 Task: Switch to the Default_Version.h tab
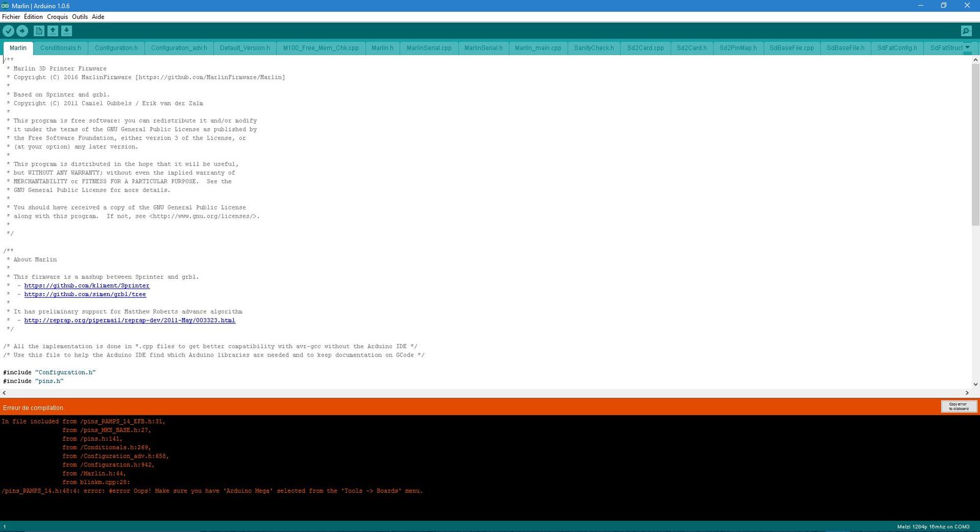click(x=245, y=48)
